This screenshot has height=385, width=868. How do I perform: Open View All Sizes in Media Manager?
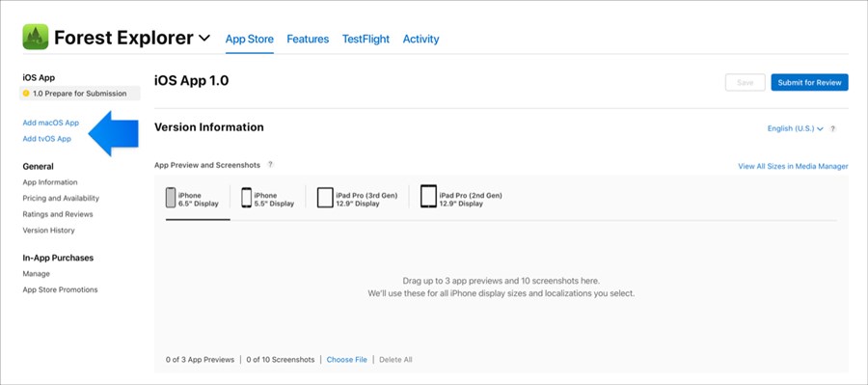(793, 166)
